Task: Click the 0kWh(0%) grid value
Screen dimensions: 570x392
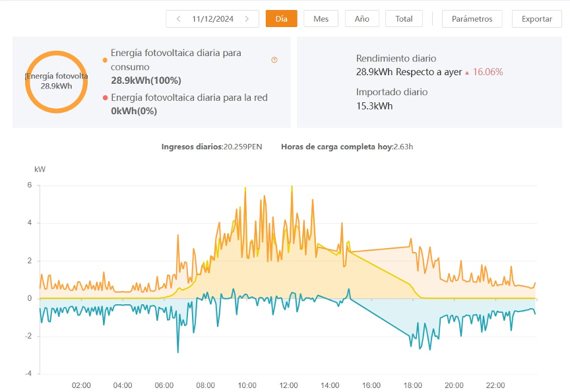Action: 134,111
